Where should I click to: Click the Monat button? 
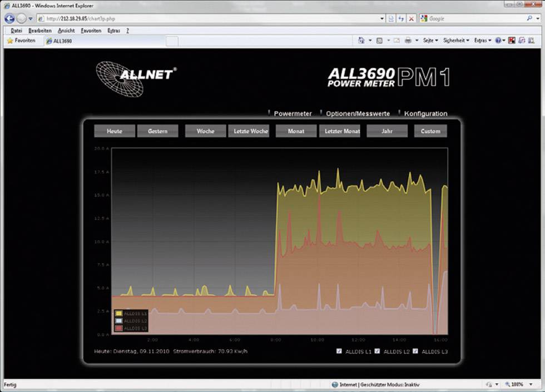(296, 131)
